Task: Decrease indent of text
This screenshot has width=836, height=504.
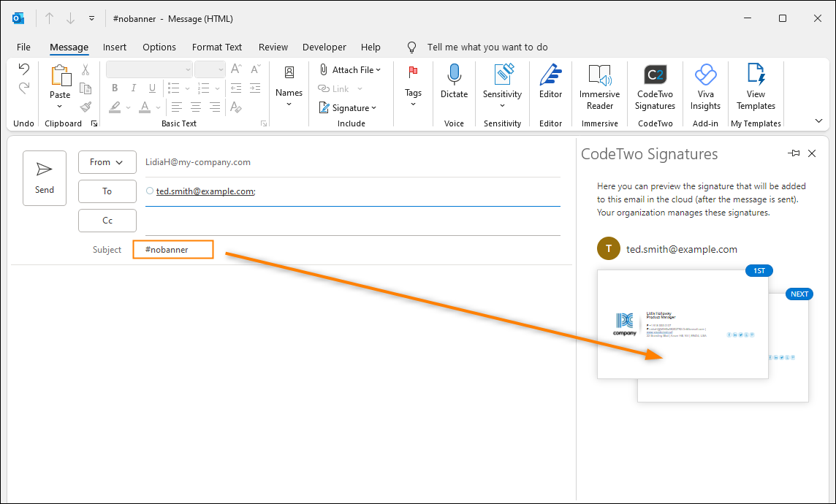Action: pyautogui.click(x=235, y=88)
